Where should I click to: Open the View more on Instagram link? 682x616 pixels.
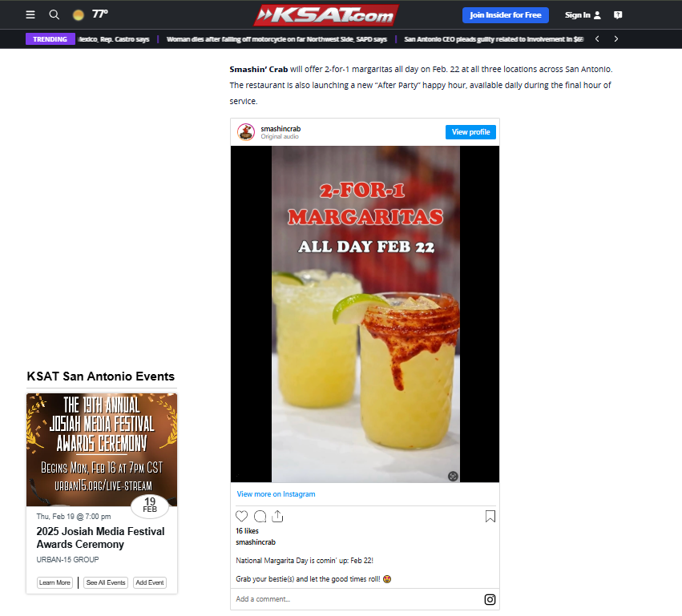point(276,494)
